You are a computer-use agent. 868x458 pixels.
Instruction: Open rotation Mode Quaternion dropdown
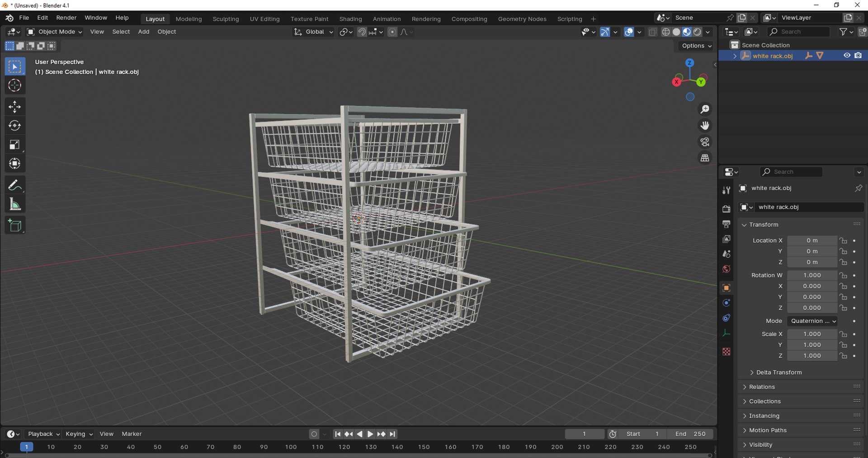point(812,321)
